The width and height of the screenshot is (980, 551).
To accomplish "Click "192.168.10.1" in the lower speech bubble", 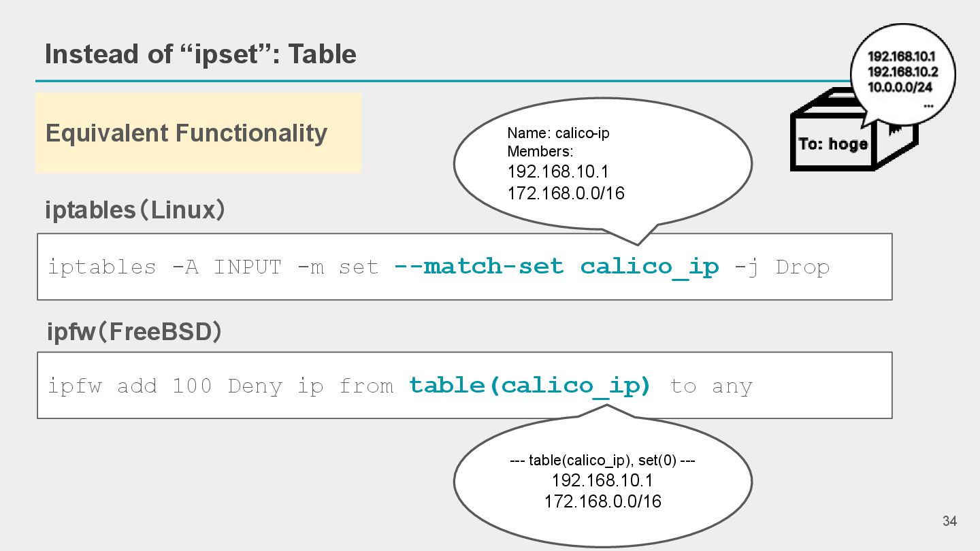I will pos(602,481).
